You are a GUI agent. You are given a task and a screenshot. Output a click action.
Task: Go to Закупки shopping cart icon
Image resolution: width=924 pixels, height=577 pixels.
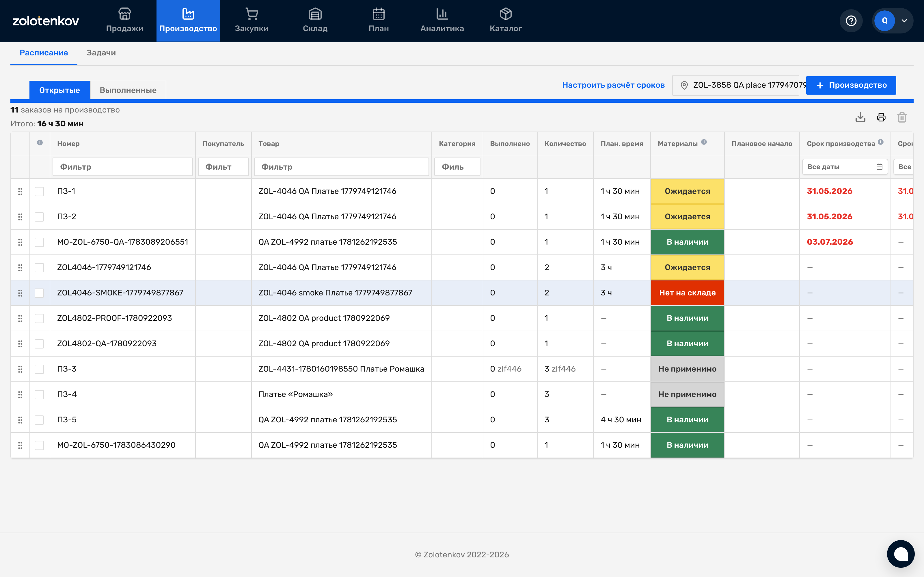pos(252,14)
